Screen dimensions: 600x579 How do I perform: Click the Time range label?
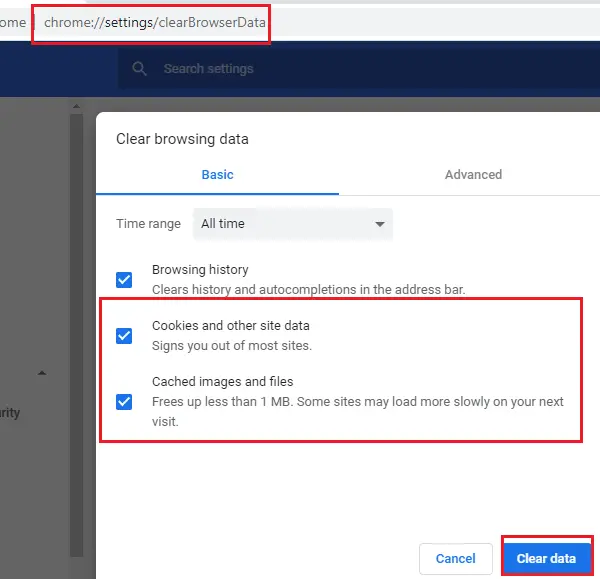point(148,224)
